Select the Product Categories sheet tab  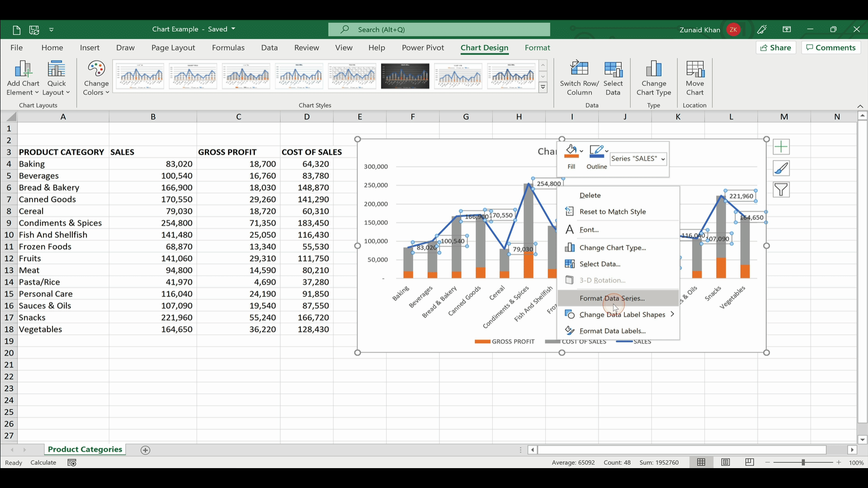(85, 450)
